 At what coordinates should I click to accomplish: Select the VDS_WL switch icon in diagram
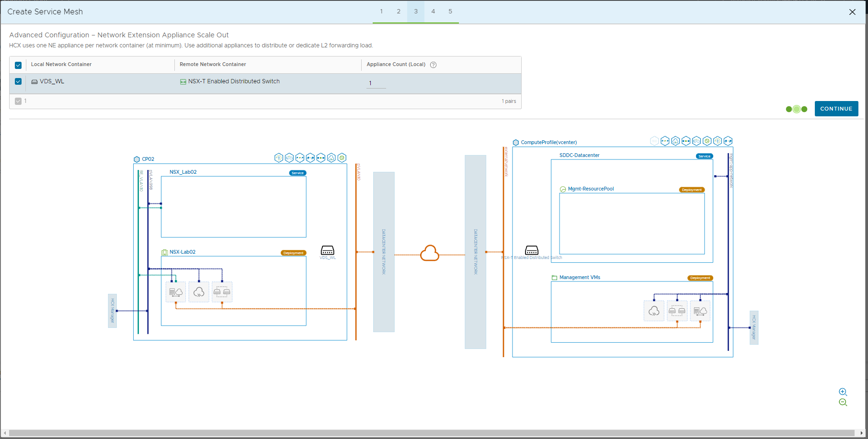coord(328,250)
